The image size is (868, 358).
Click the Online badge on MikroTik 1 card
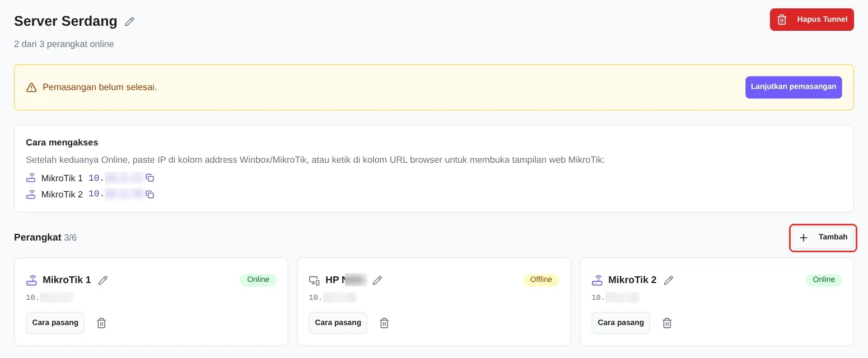point(258,280)
